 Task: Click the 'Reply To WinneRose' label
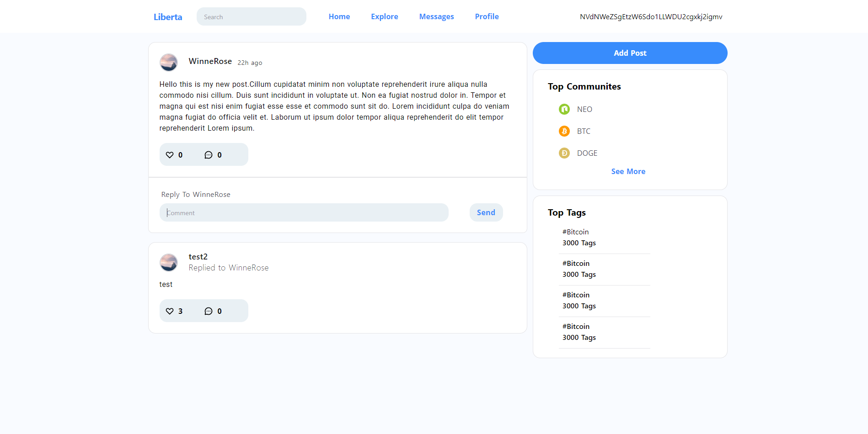tap(196, 195)
